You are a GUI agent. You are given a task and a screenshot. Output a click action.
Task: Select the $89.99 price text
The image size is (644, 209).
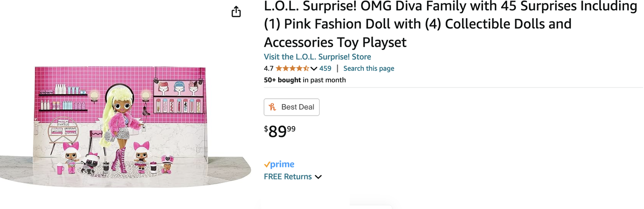(280, 131)
